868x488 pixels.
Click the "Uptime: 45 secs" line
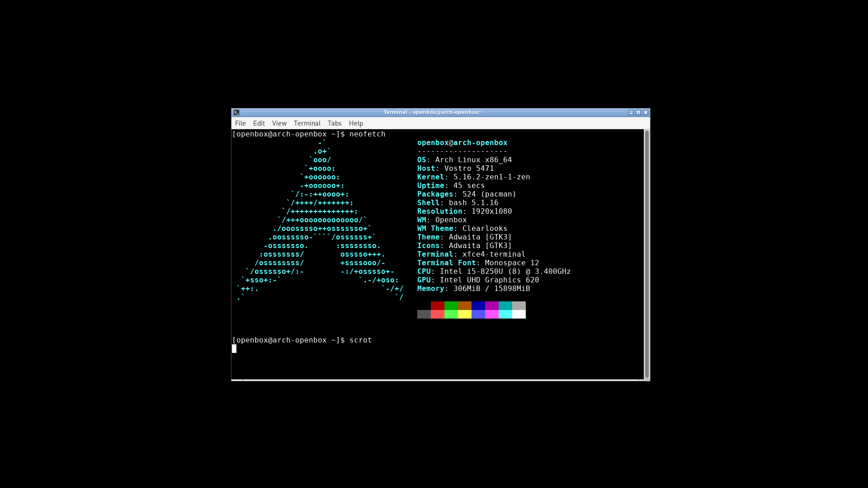click(451, 186)
